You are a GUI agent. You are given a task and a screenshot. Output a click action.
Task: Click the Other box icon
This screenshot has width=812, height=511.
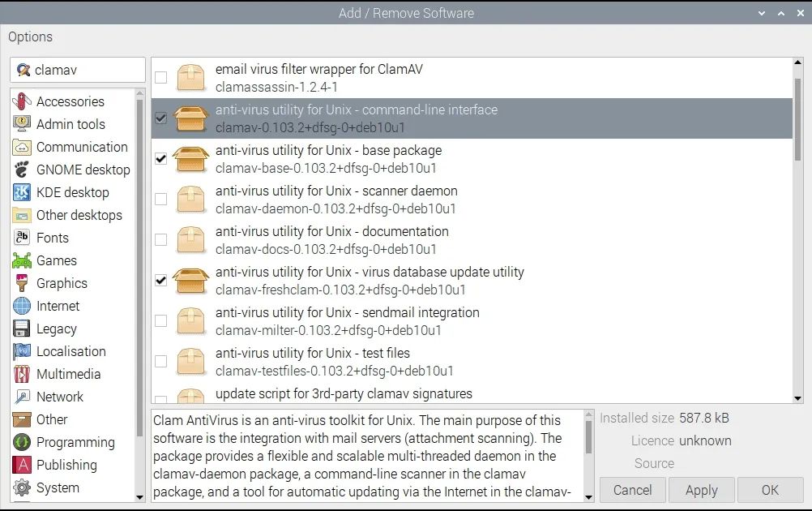(x=22, y=419)
